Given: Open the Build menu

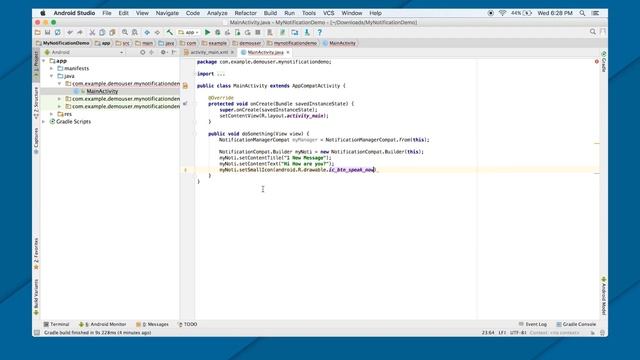Looking at the screenshot, I should pos(270,13).
